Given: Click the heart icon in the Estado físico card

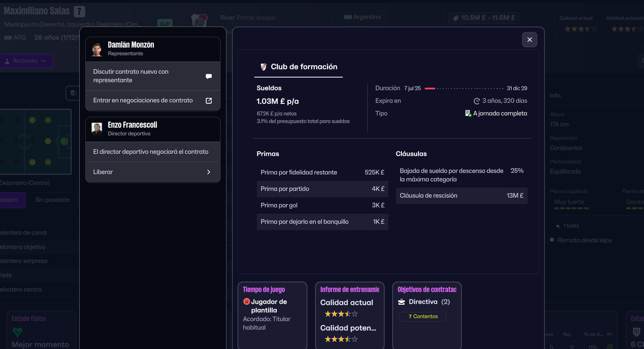Looking at the screenshot, I should click(17, 332).
